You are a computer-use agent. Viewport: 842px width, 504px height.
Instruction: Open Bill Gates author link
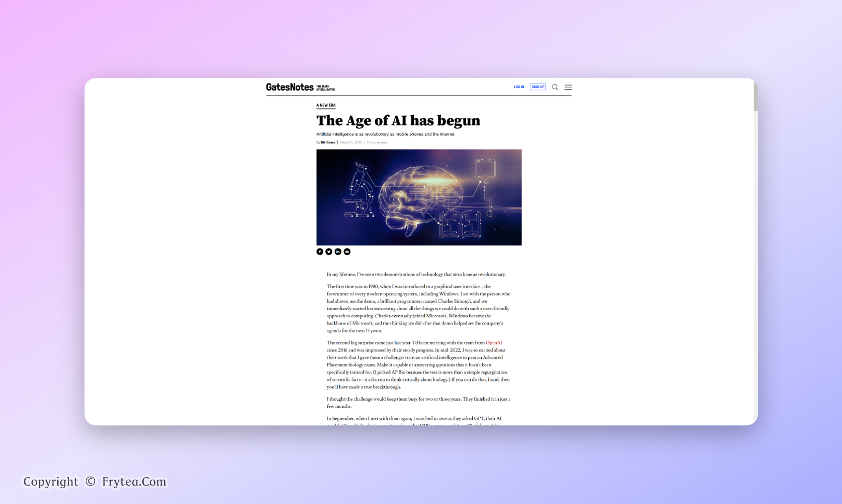328,143
